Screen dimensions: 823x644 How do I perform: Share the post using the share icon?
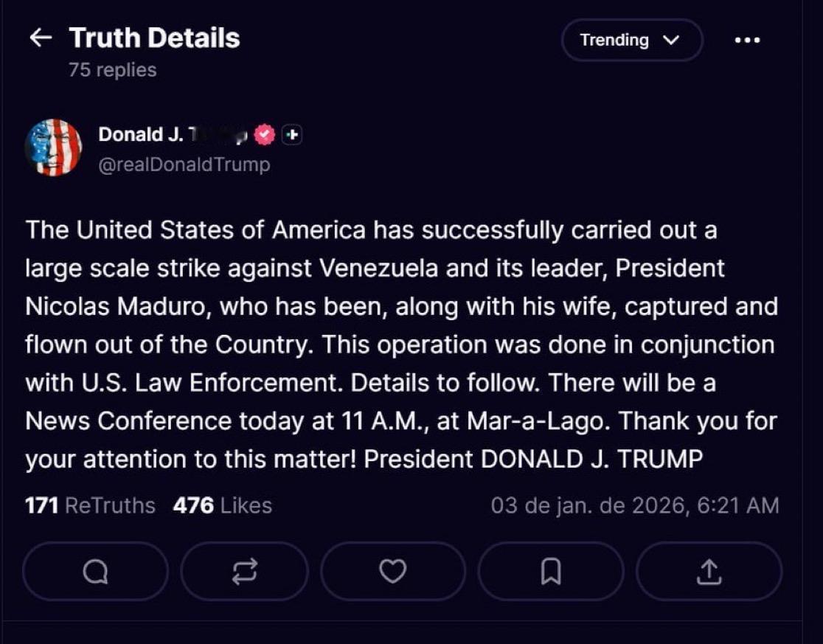point(708,571)
